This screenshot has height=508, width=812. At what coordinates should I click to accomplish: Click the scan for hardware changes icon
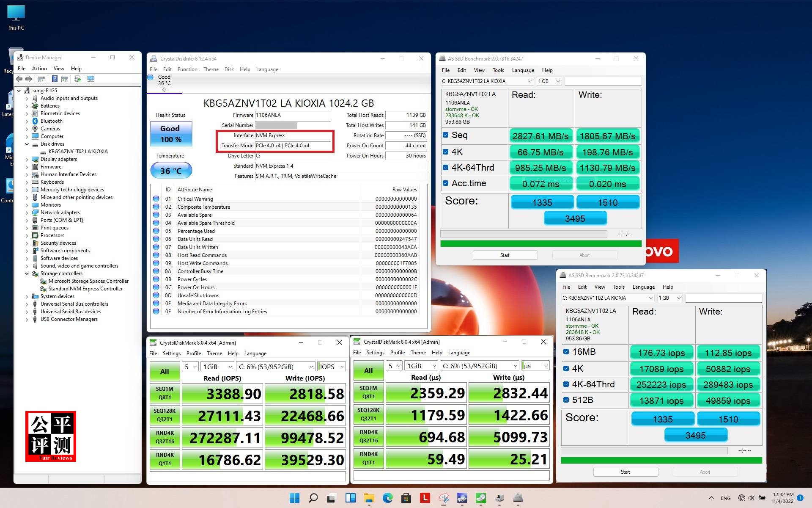tap(91, 79)
